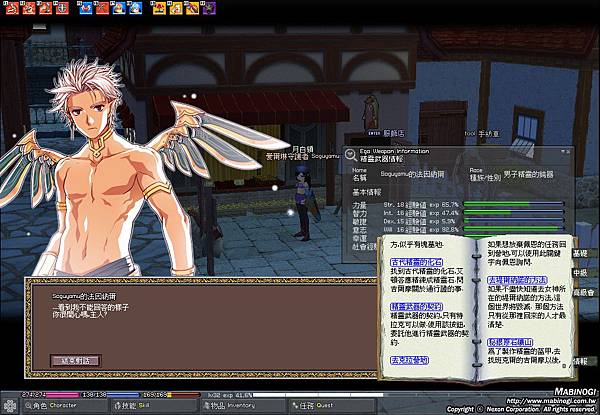Screen dimensions: 600x415
Task: Click the 基本情報 heading in Ego Weapon window
Action: click(367, 192)
